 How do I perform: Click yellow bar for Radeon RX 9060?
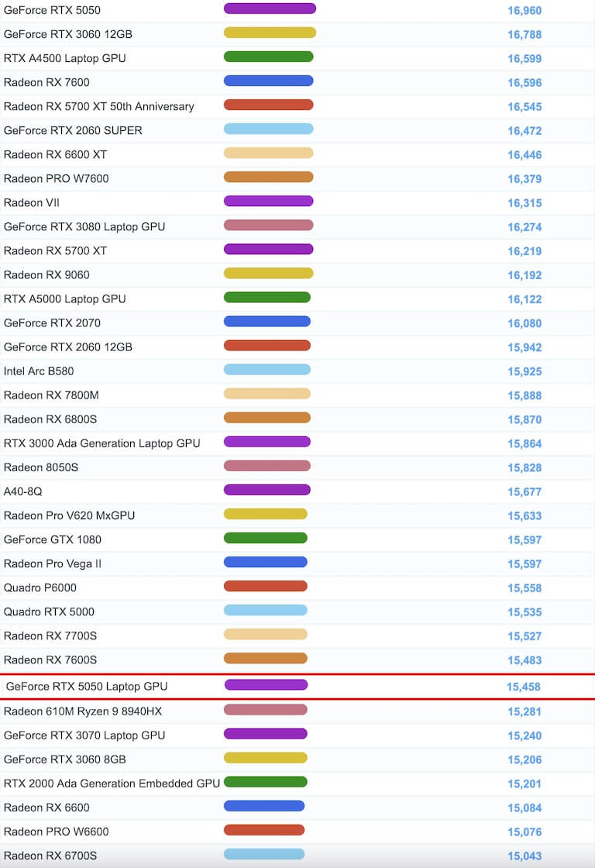coord(268,274)
